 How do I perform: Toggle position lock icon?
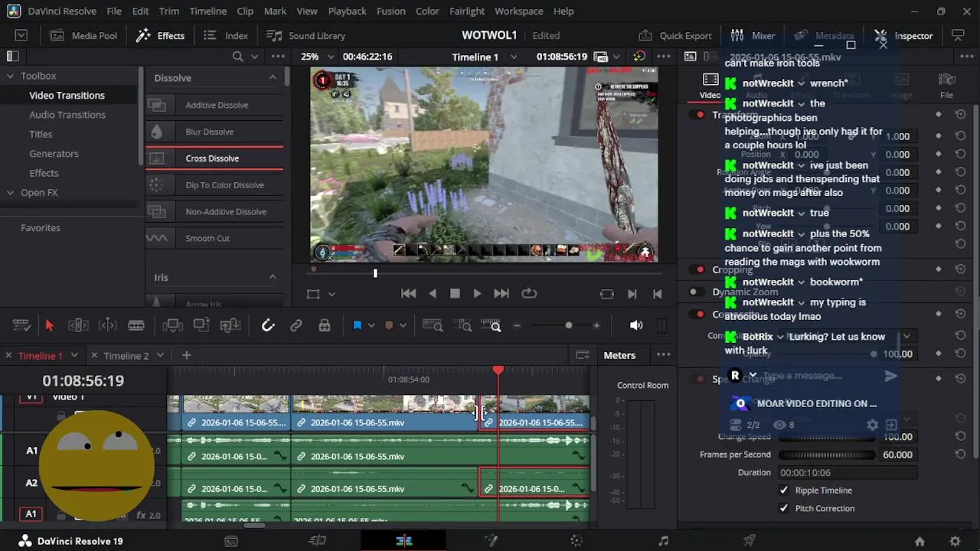tap(325, 325)
